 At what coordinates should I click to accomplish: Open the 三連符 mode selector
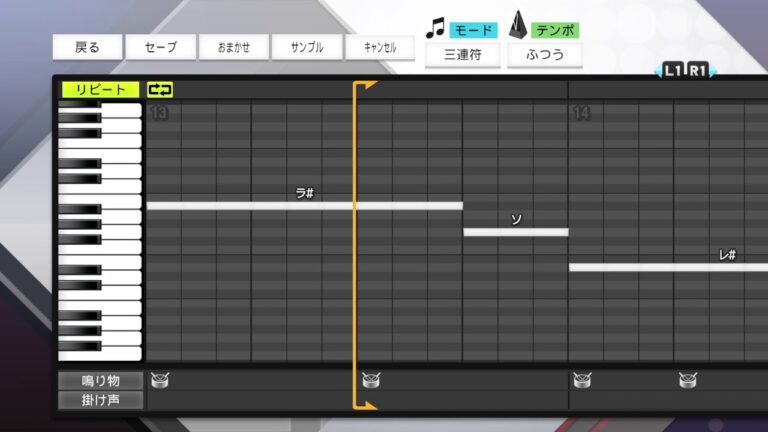tap(462, 54)
